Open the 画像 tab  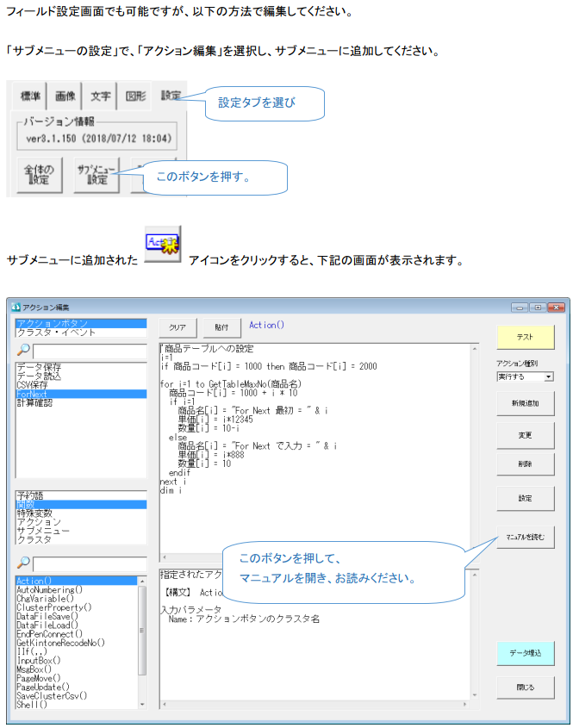coord(65,96)
